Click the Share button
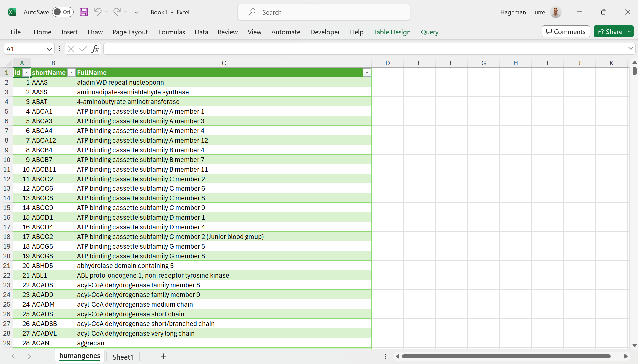 click(613, 31)
